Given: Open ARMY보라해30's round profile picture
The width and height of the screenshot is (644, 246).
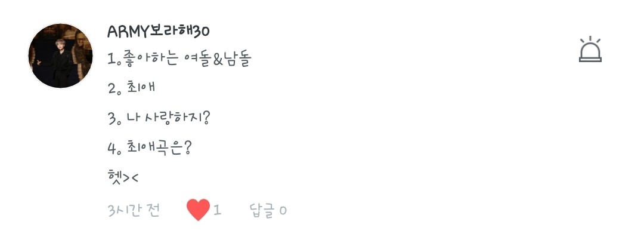Looking at the screenshot, I should tap(61, 56).
